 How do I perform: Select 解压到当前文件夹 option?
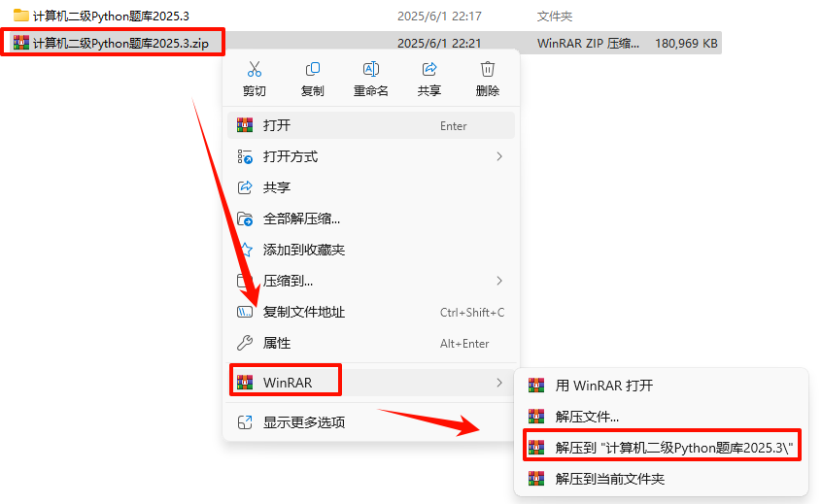[x=662, y=479]
